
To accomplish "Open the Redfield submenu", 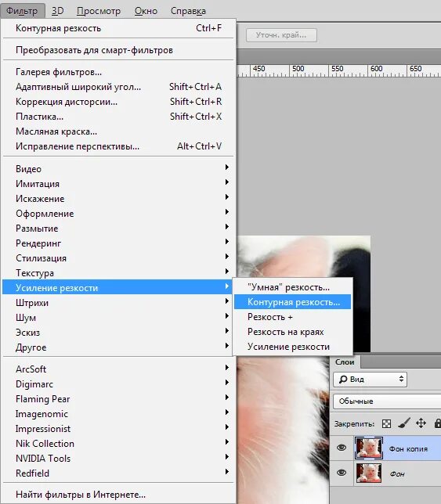I will 117,473.
